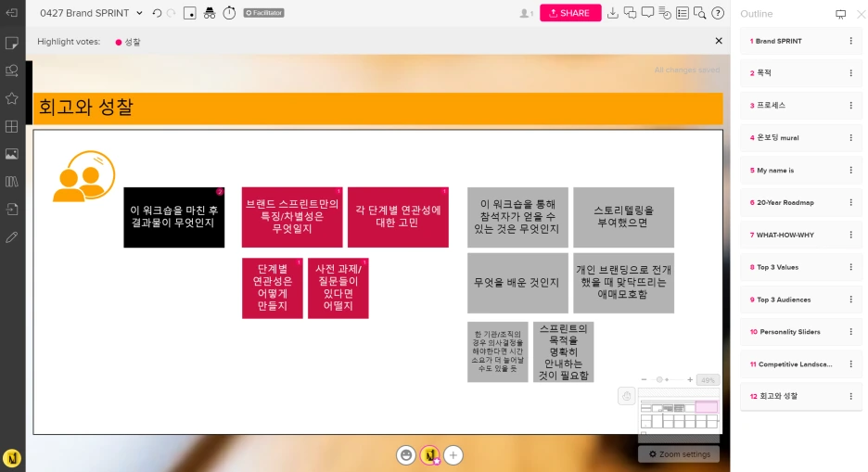This screenshot has width=868, height=472.
Task: Toggle the outline list icon in toolbar
Action: pos(683,13)
